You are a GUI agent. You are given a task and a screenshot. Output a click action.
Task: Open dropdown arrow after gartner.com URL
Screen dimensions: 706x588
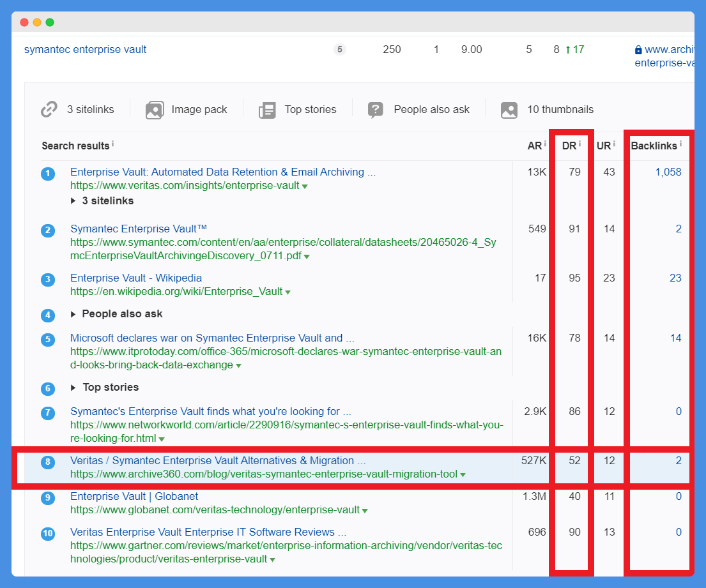272,560
